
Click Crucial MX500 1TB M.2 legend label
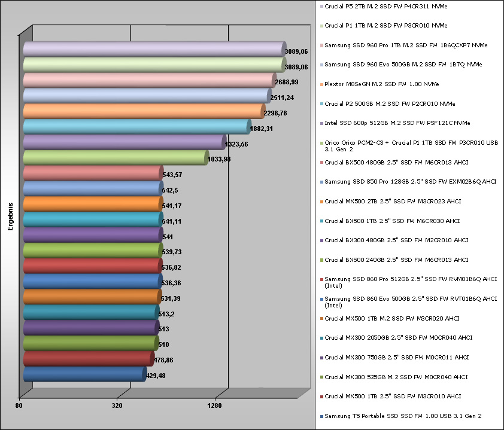(x=392, y=319)
